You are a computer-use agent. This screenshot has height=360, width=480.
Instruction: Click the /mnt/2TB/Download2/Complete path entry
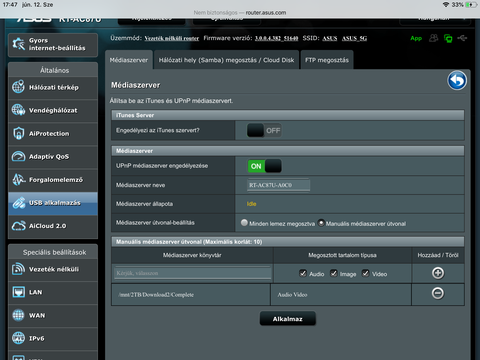click(x=156, y=295)
